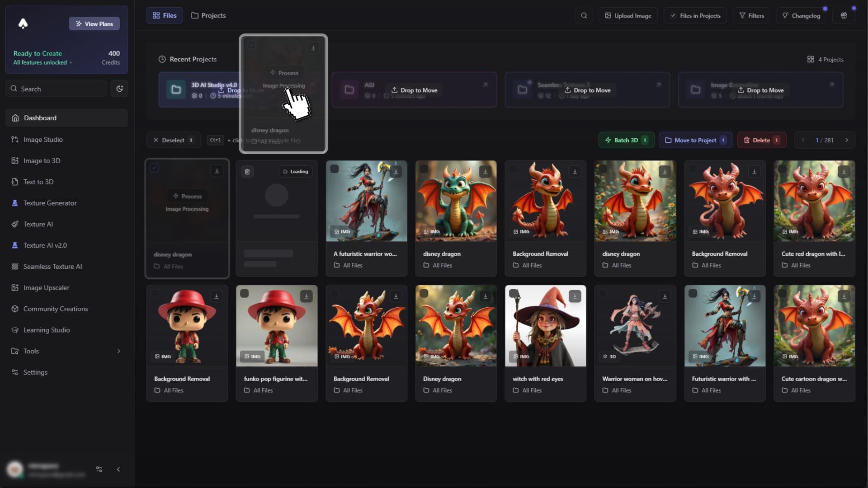Screen dimensions: 868x488
Task: Select the Image Upscaler tool
Action: 46,287
